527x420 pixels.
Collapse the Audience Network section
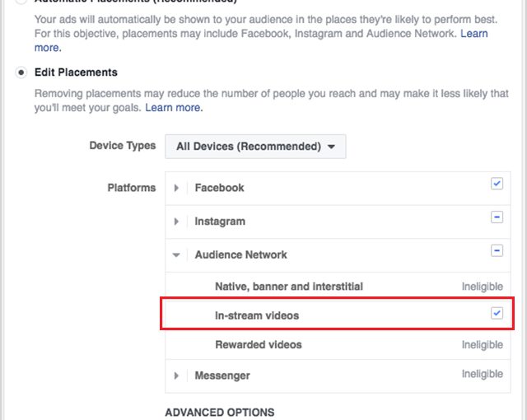(176, 255)
